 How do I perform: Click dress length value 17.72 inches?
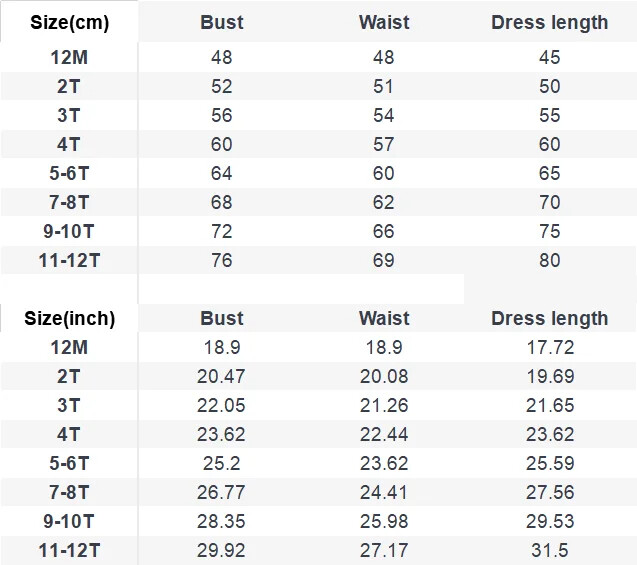coord(550,347)
